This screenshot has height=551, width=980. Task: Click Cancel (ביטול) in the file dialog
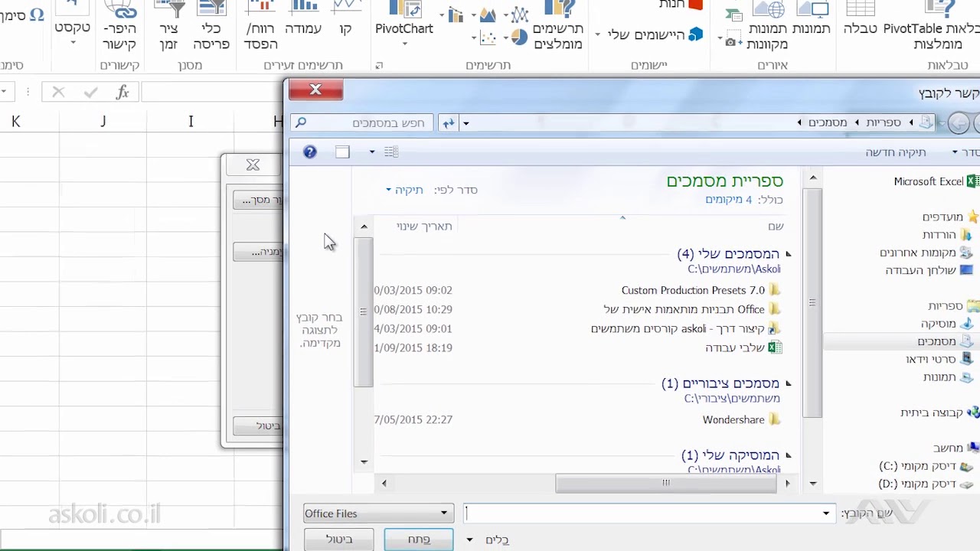(339, 540)
